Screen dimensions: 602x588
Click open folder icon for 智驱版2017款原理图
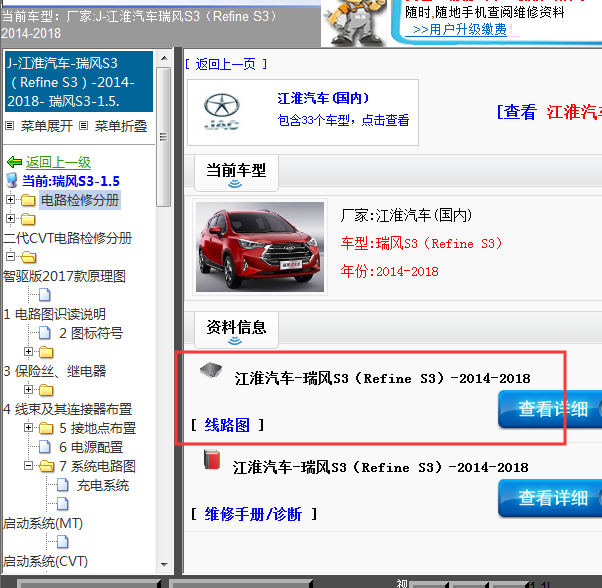pos(28,257)
